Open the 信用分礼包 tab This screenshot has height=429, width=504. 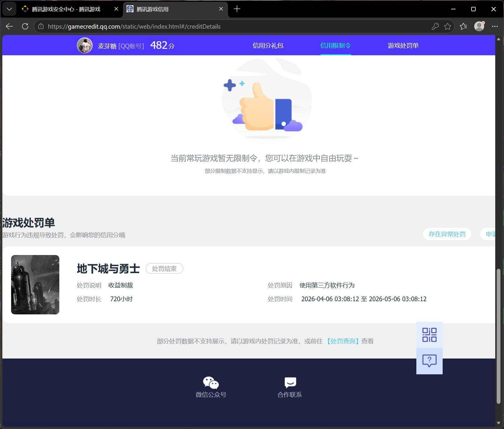coord(268,46)
